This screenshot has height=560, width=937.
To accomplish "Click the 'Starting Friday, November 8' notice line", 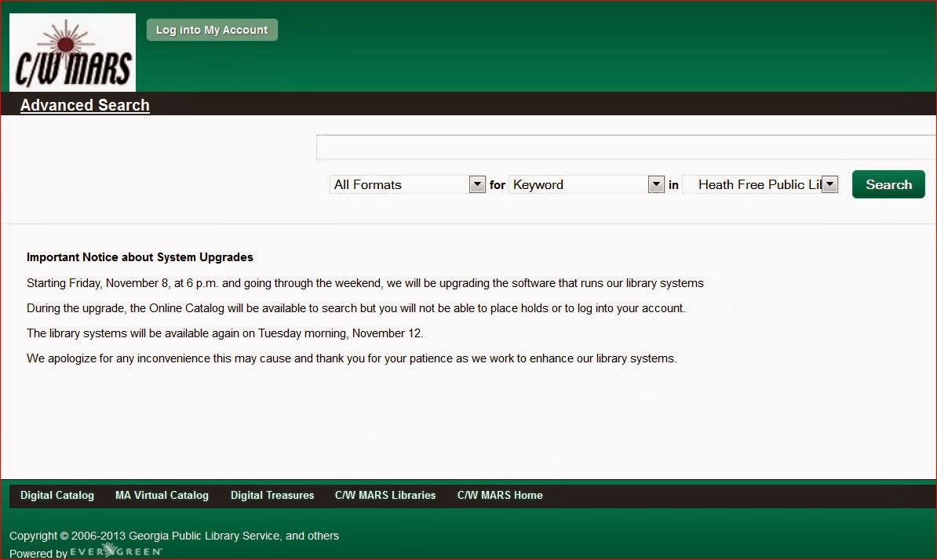I will click(365, 283).
